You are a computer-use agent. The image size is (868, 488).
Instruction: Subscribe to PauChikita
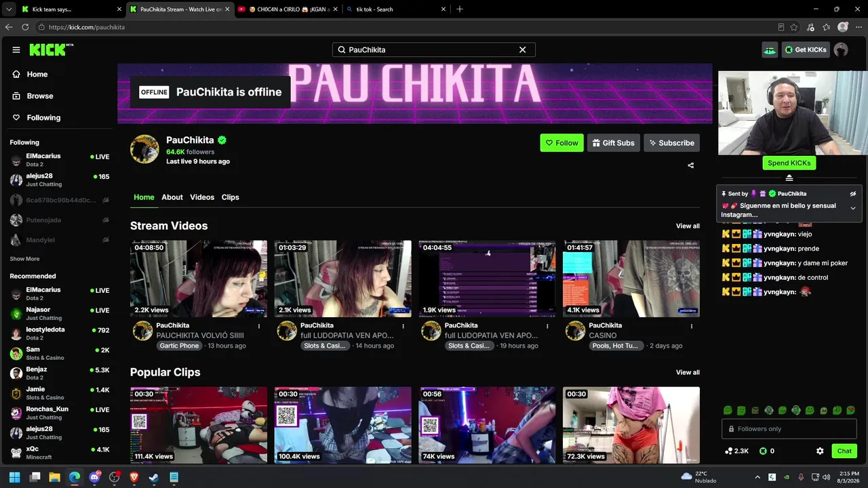(671, 143)
